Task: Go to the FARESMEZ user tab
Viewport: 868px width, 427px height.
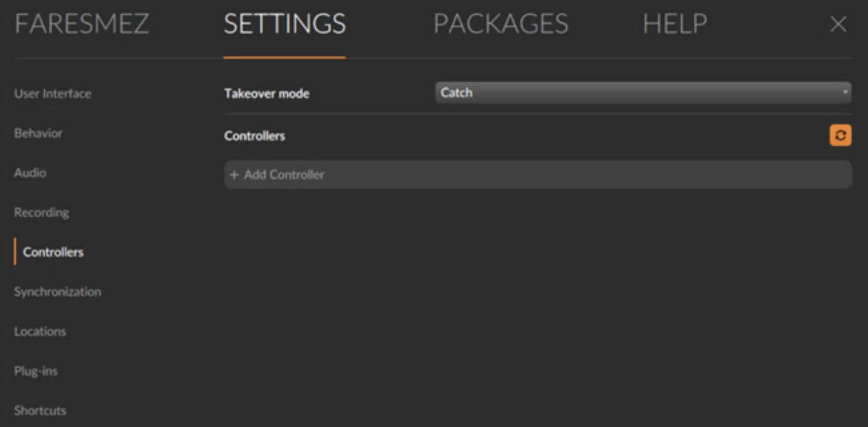Action: [82, 24]
